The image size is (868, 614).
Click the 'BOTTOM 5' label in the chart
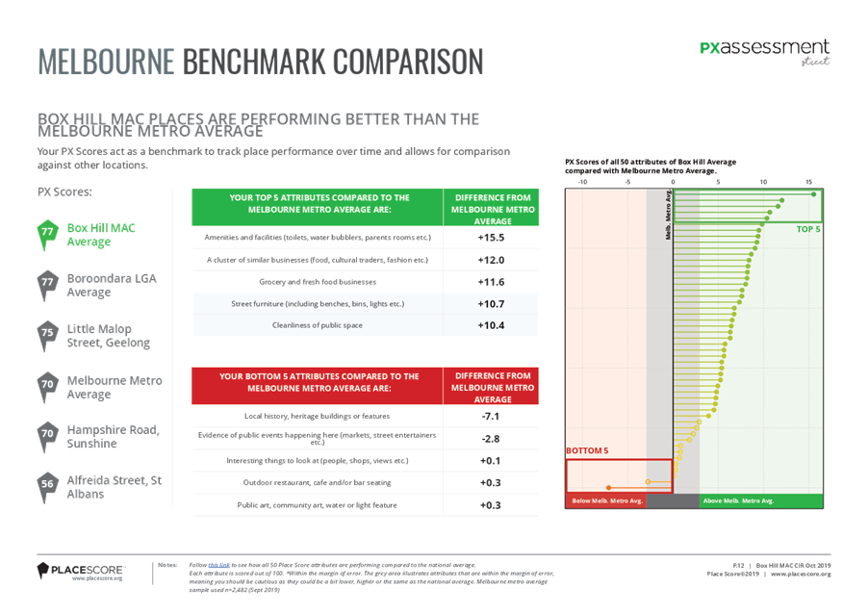pyautogui.click(x=587, y=450)
